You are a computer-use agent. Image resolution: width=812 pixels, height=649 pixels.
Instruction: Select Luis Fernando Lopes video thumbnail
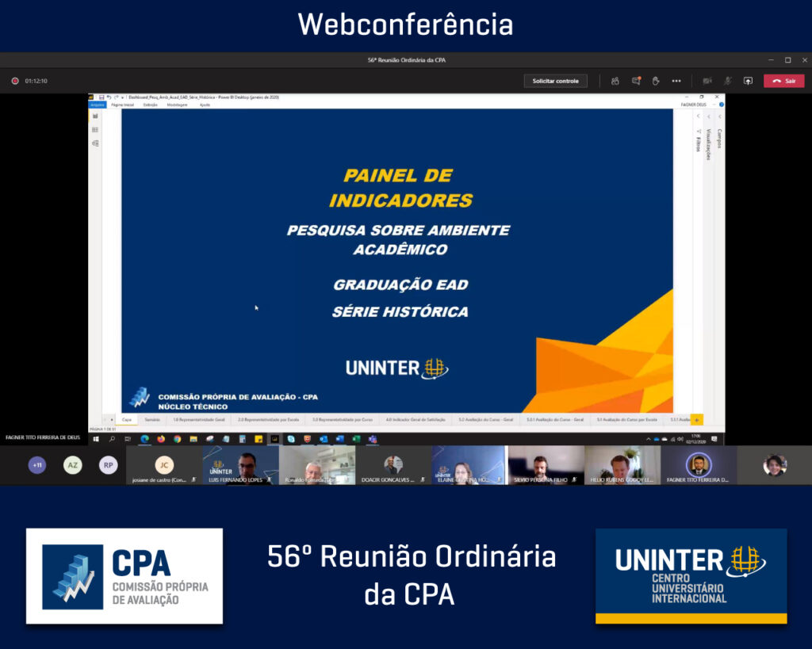pyautogui.click(x=240, y=465)
